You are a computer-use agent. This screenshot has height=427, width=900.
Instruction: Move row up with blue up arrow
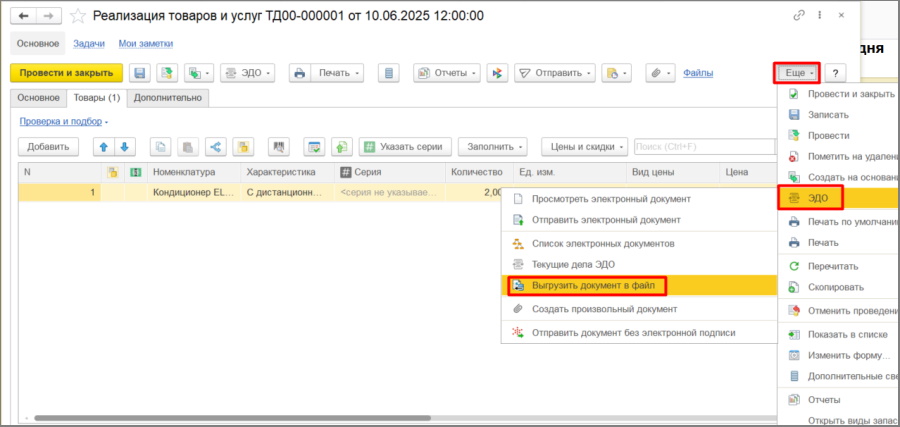104,147
